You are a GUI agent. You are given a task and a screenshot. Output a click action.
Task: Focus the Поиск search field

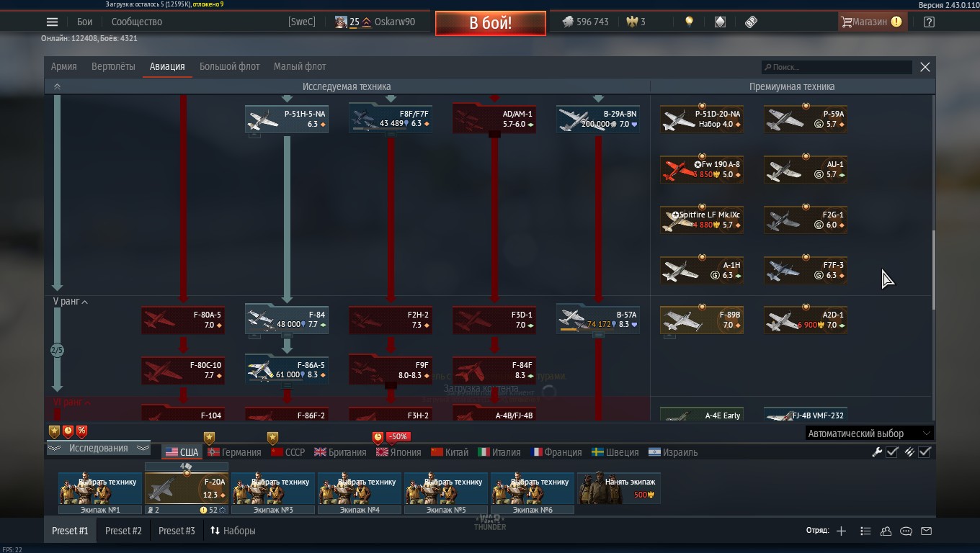click(837, 67)
